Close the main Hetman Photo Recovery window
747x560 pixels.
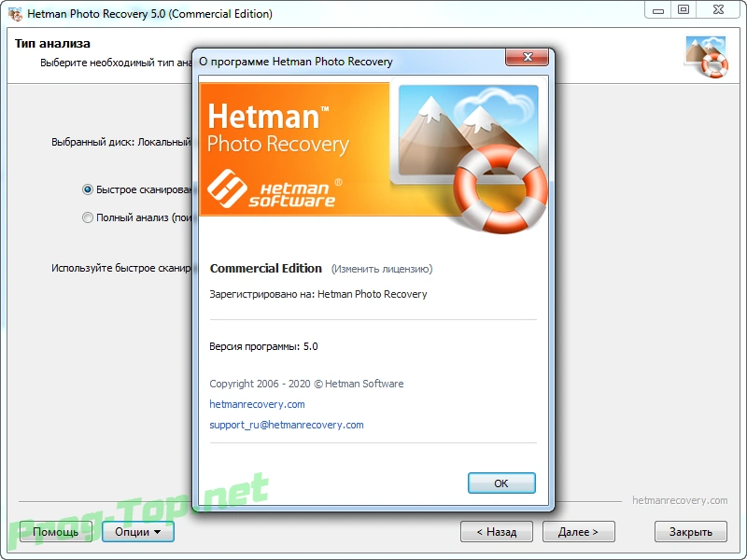tap(718, 10)
